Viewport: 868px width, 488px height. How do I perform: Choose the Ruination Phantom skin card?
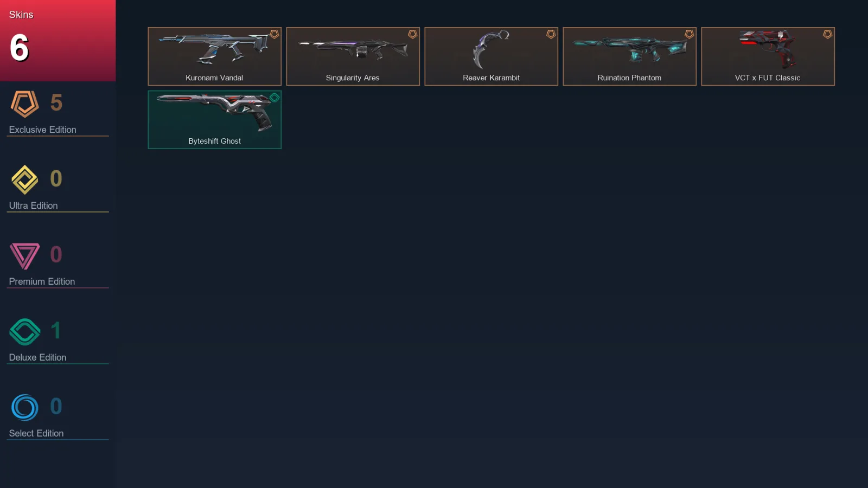[x=629, y=56]
